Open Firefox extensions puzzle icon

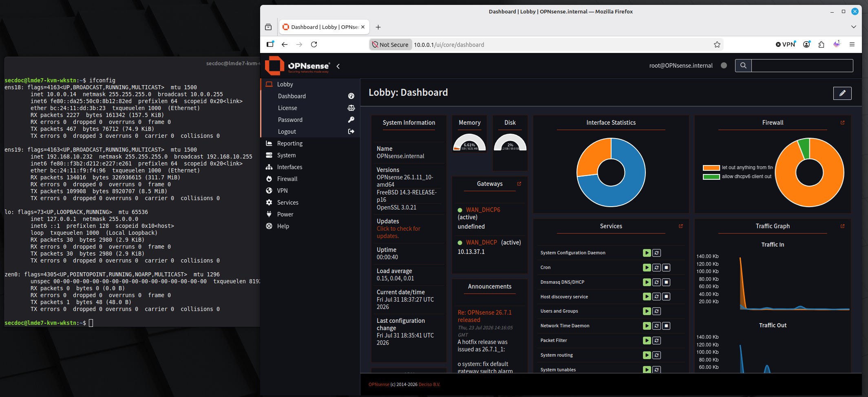[821, 44]
